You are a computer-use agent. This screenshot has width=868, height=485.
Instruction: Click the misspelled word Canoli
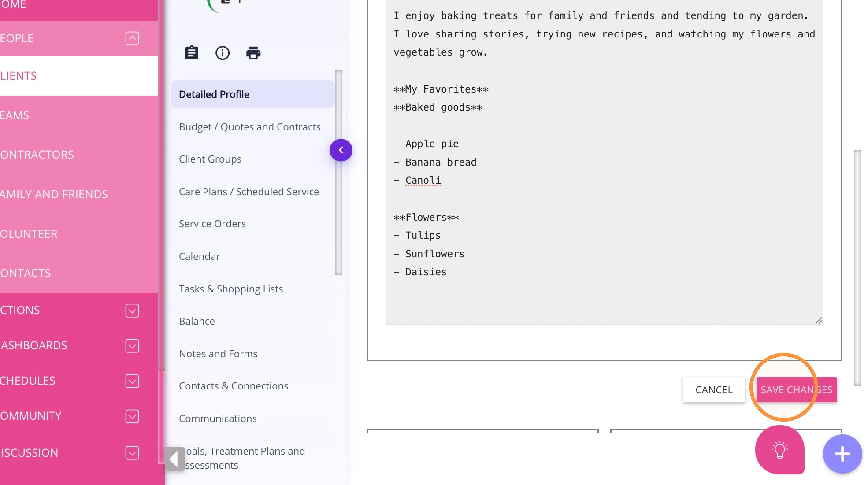click(x=423, y=181)
